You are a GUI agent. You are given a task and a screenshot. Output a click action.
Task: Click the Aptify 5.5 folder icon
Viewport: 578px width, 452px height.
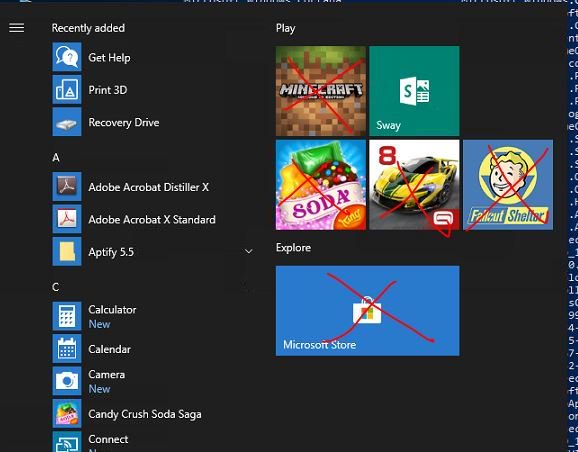67,251
